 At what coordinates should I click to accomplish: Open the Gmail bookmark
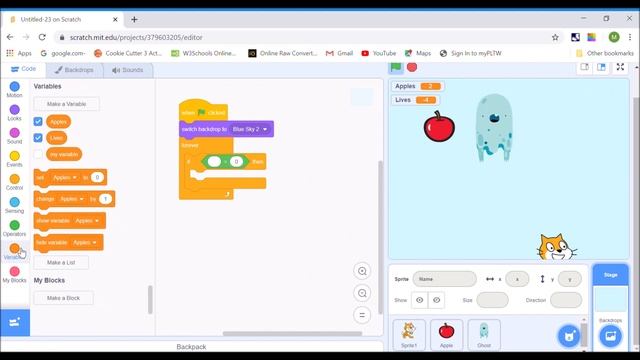(339, 53)
